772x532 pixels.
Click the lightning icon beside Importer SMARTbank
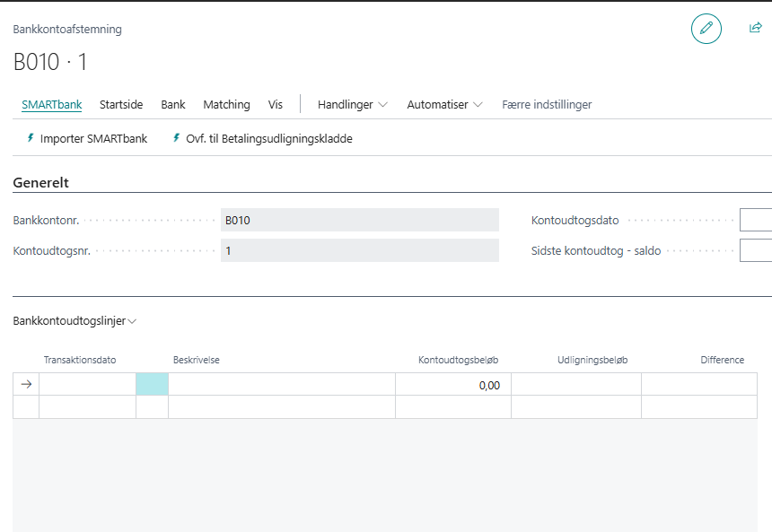tap(31, 139)
